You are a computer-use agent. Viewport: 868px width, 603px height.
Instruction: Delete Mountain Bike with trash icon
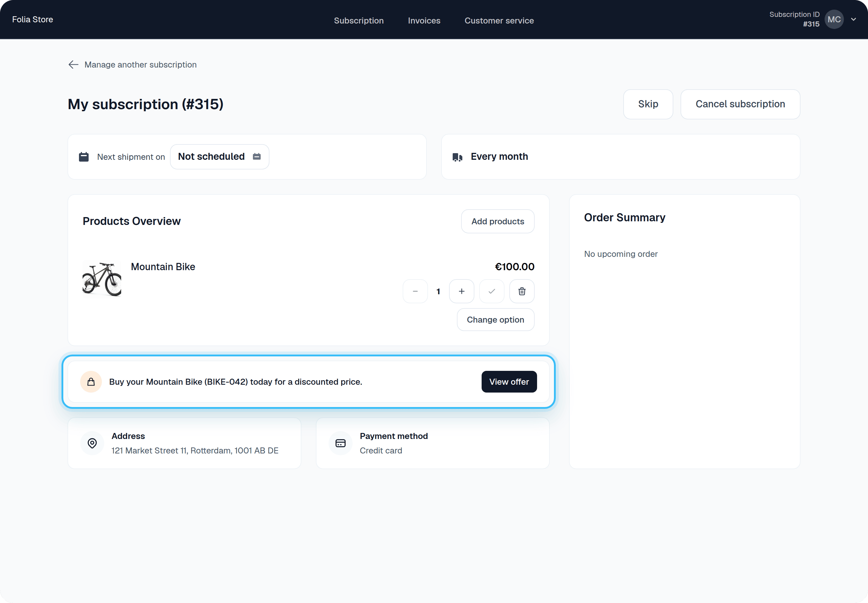(522, 291)
